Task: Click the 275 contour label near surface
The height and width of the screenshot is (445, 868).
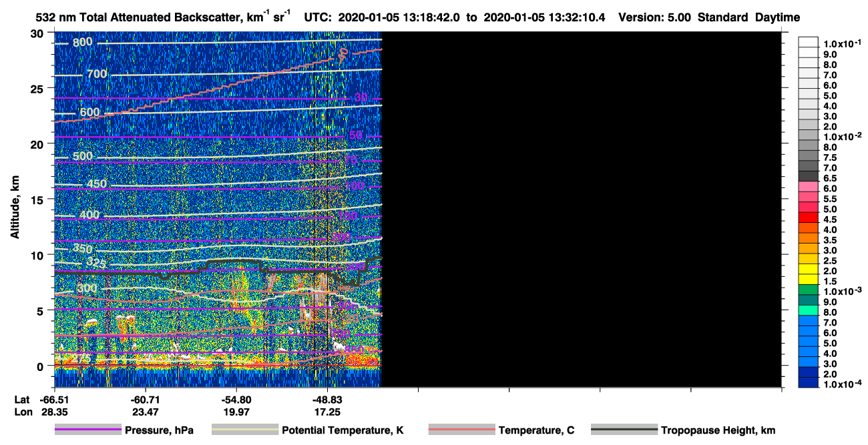Action: click(79, 359)
